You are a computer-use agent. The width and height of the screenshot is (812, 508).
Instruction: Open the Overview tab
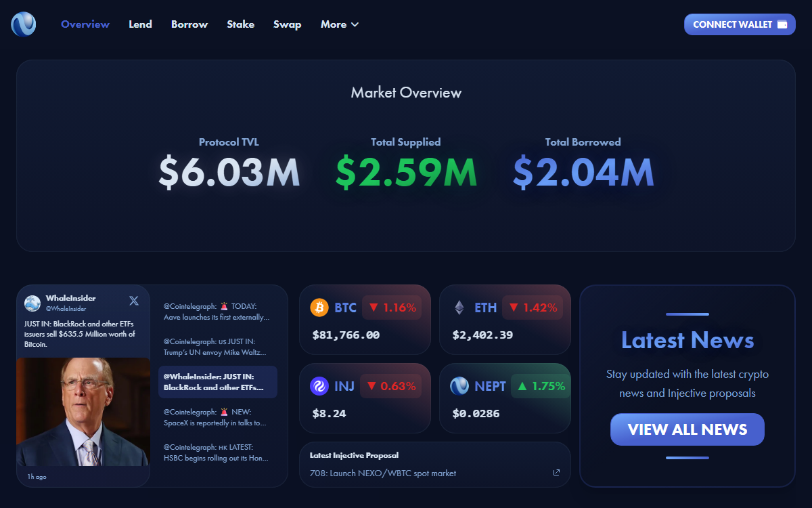85,24
